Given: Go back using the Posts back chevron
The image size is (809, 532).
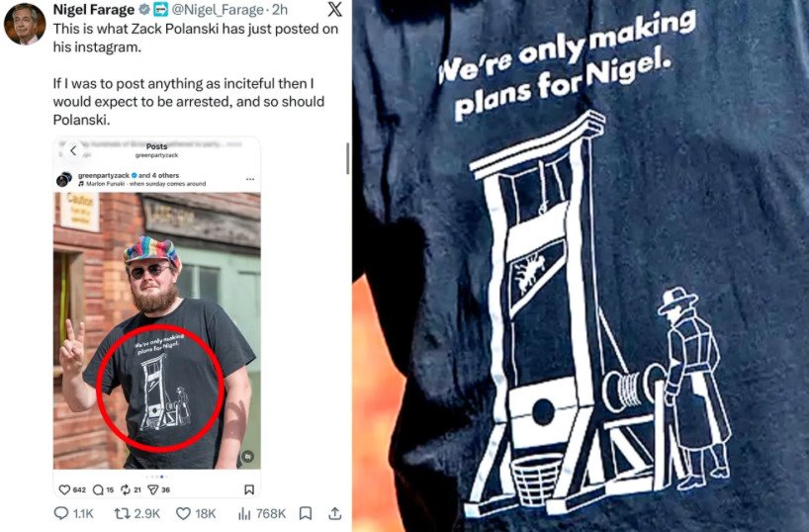Looking at the screenshot, I should click(73, 150).
